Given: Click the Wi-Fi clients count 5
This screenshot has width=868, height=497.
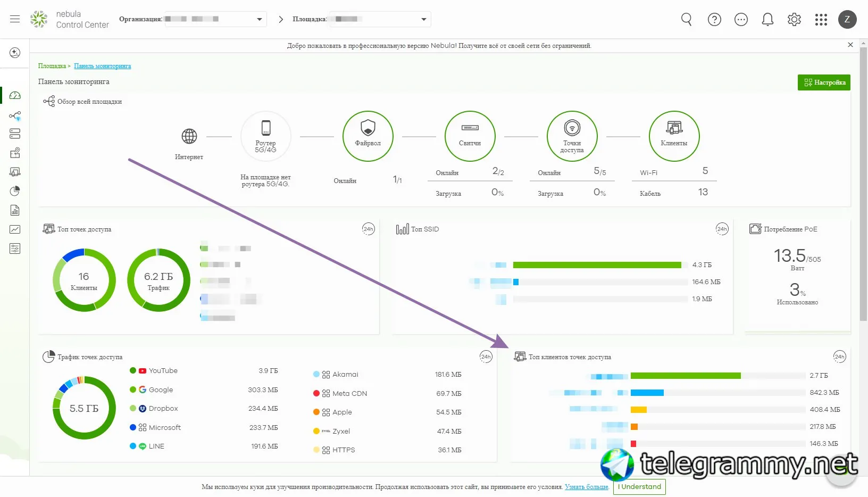Looking at the screenshot, I should [705, 171].
